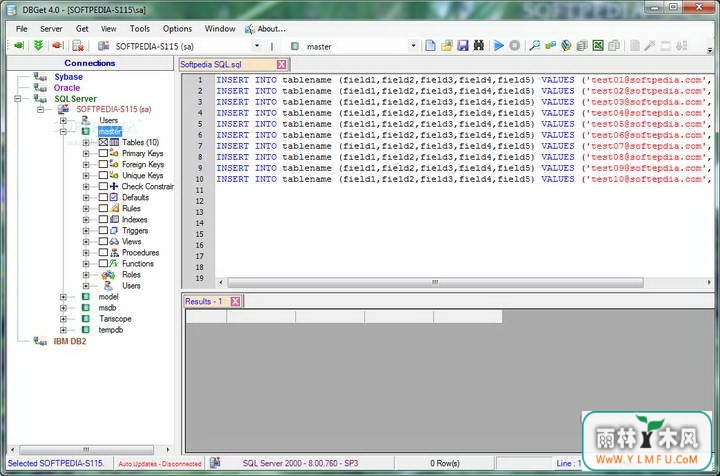Open the Tools menu
The image size is (720, 476).
click(x=140, y=29)
